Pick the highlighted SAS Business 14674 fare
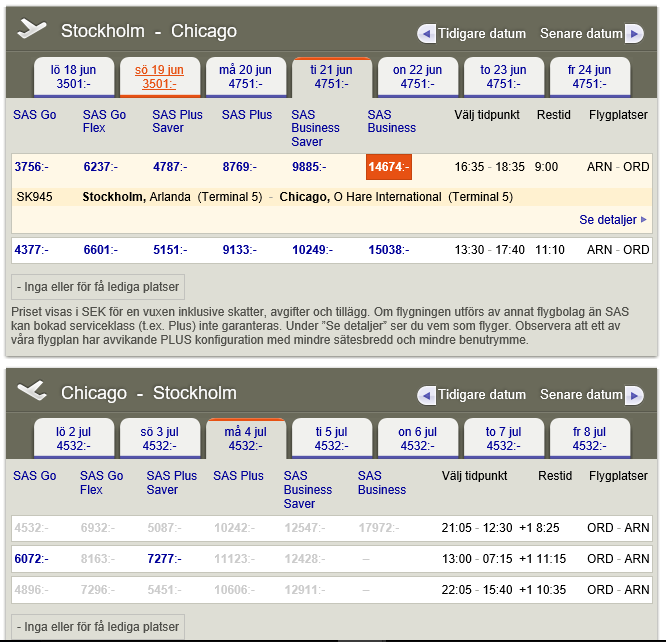This screenshot has height=642, width=666. click(388, 167)
